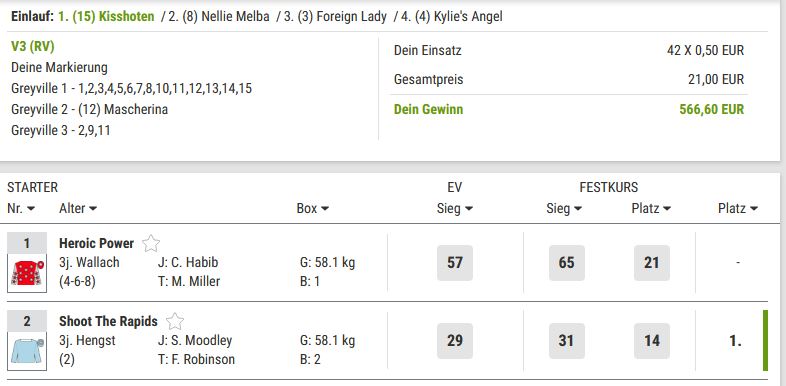The width and height of the screenshot is (786, 386).
Task: Sort by EV Sieg odds
Action: pos(455,209)
